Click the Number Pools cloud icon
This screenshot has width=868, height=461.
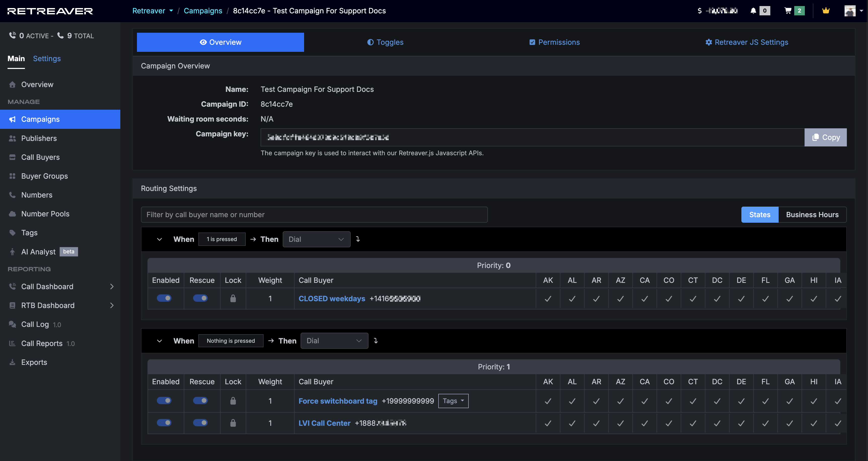pyautogui.click(x=13, y=214)
